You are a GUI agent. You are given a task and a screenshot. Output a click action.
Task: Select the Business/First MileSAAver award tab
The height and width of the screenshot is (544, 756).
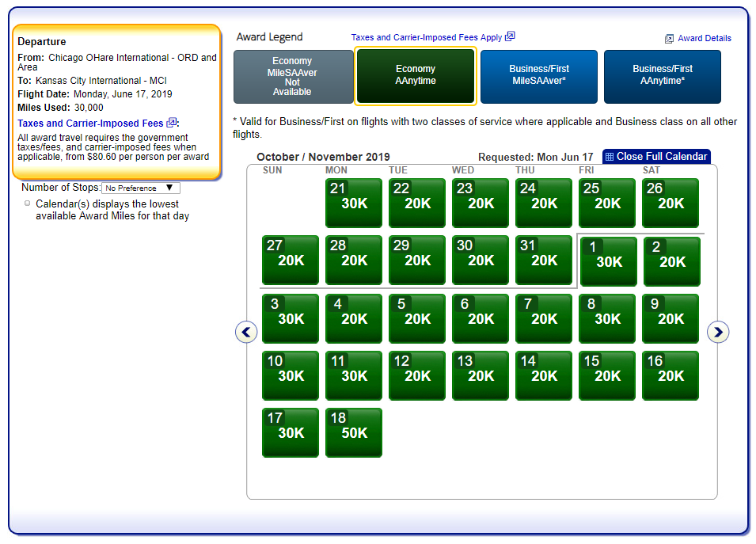539,76
